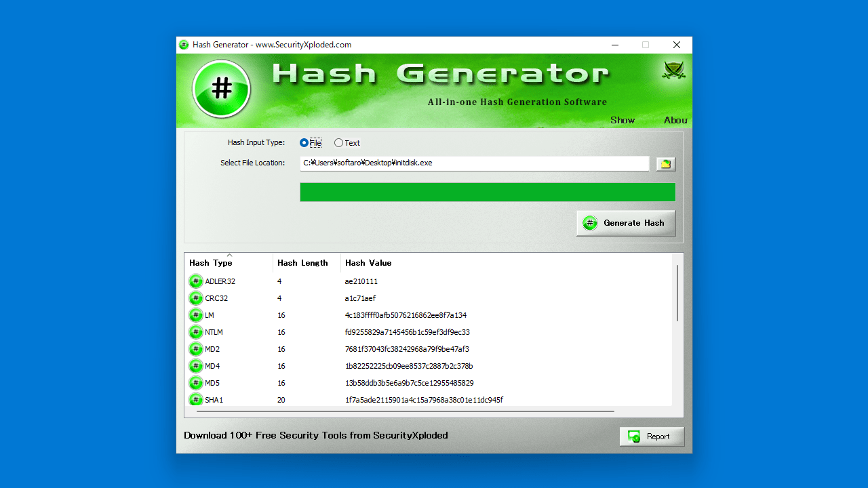Select the MD5 value 13b58ddb3b5e6a9b7c5ce12955485829
The image size is (868, 488).
tap(410, 383)
